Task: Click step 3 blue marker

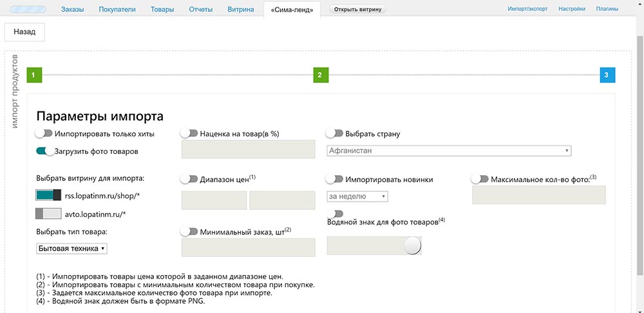Action: 607,75
